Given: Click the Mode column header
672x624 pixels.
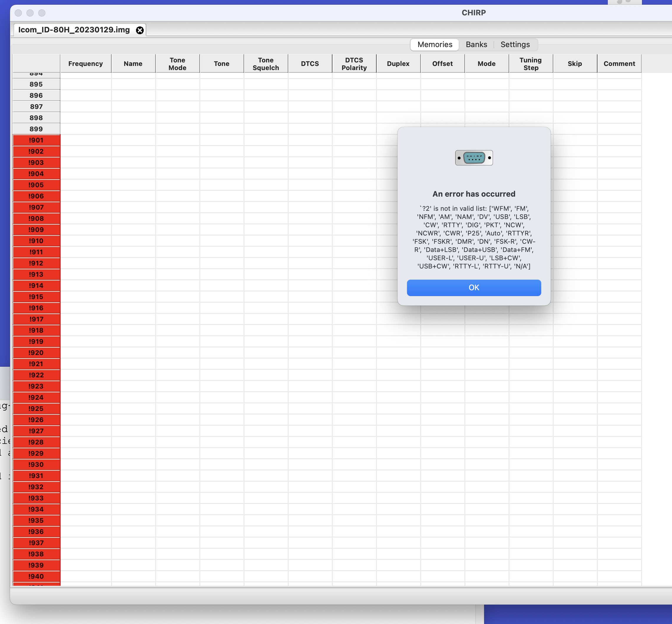Looking at the screenshot, I should pos(486,64).
